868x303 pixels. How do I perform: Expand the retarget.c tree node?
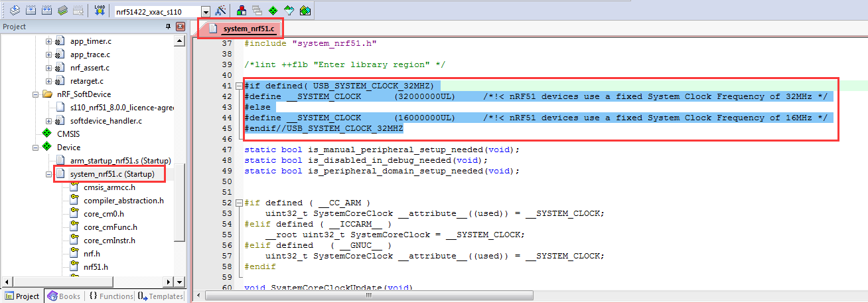pos(48,81)
